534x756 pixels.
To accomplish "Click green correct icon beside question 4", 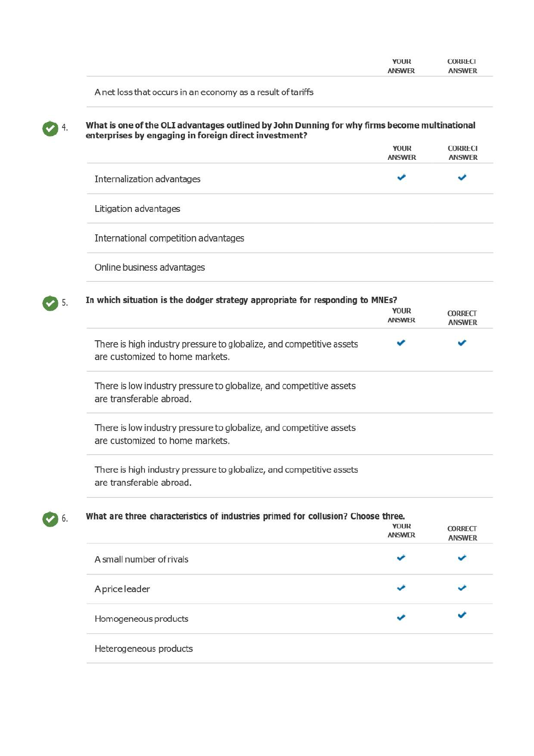I will tap(50, 128).
